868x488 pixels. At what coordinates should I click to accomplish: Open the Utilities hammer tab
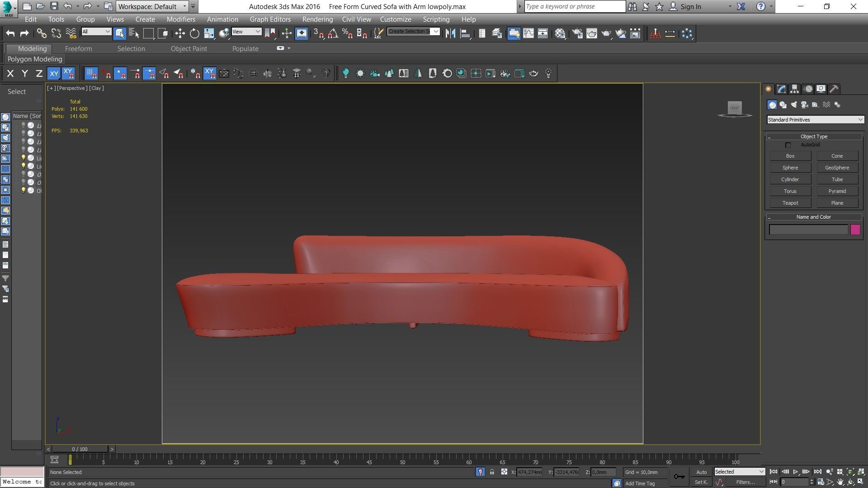(x=834, y=89)
